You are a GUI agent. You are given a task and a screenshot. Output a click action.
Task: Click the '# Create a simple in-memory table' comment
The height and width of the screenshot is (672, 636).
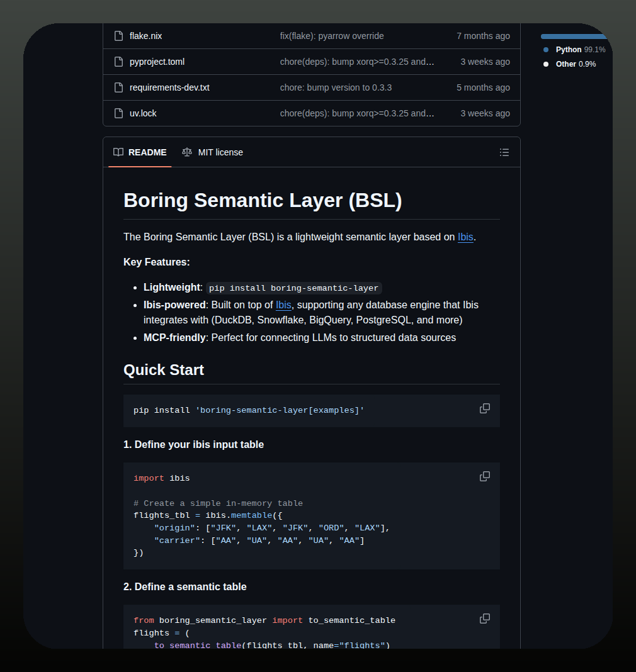[218, 503]
